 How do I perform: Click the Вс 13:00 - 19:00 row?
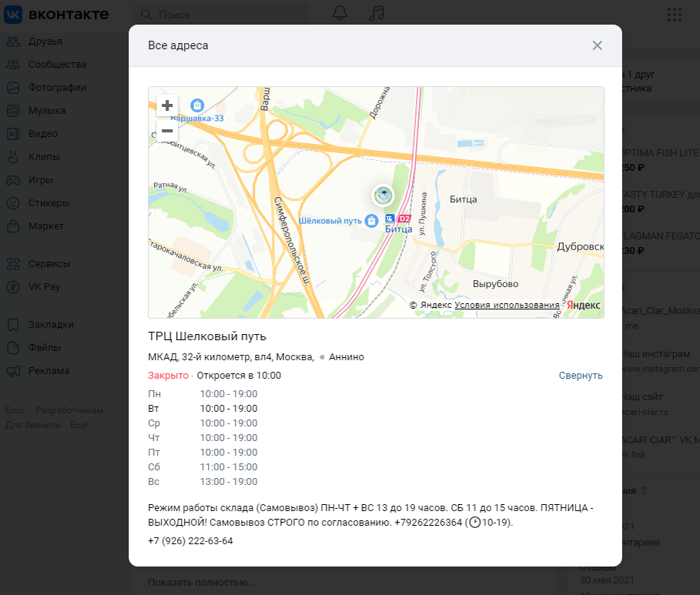click(x=203, y=482)
